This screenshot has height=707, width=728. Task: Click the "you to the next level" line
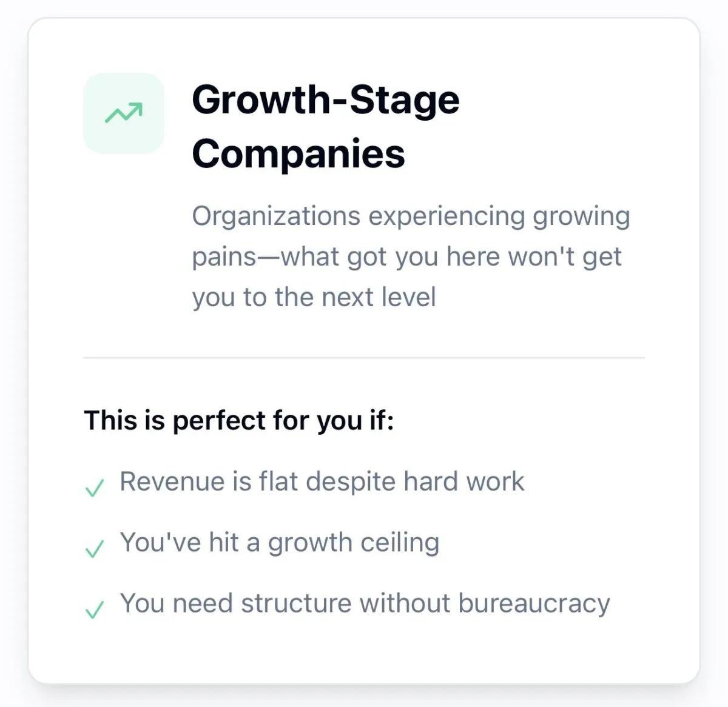pos(314,297)
